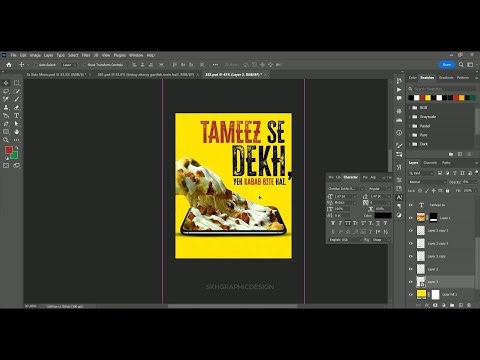Select the Hand tool

16,132
